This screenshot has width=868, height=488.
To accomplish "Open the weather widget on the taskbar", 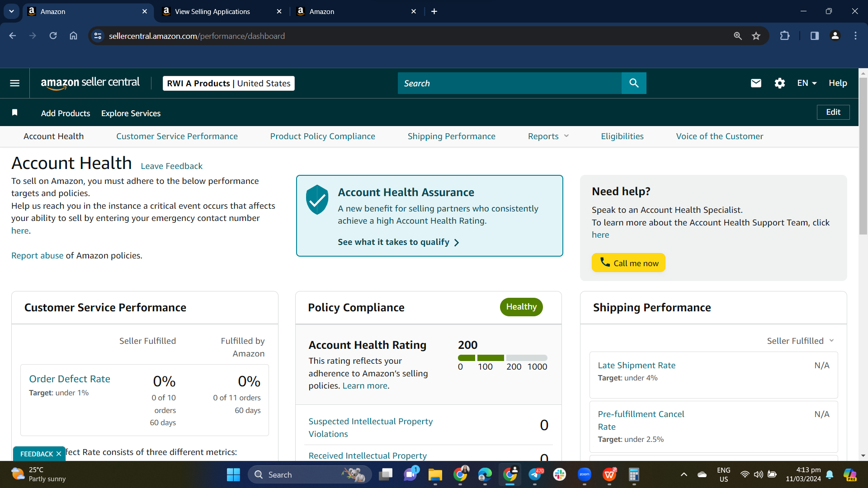I will tap(38, 474).
